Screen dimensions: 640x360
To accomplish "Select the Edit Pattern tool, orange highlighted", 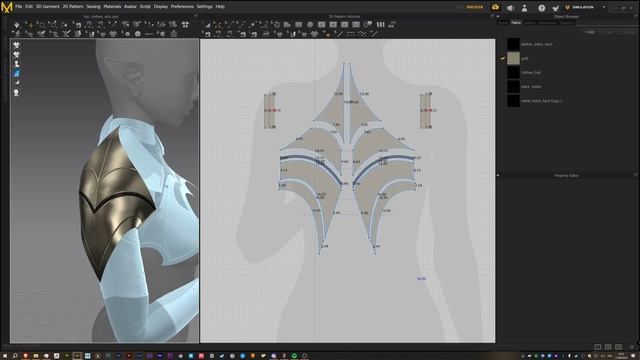I will 218,25.
